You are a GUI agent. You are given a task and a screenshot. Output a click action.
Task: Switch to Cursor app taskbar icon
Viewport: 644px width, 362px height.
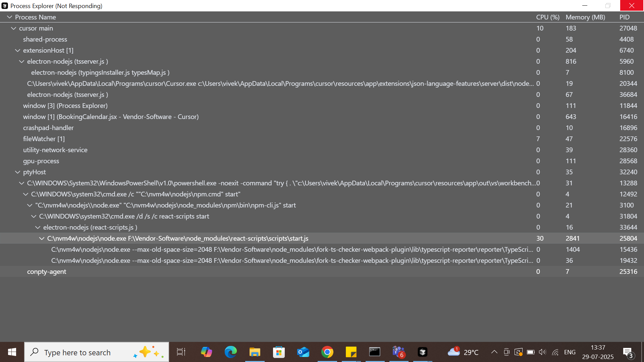(x=422, y=352)
